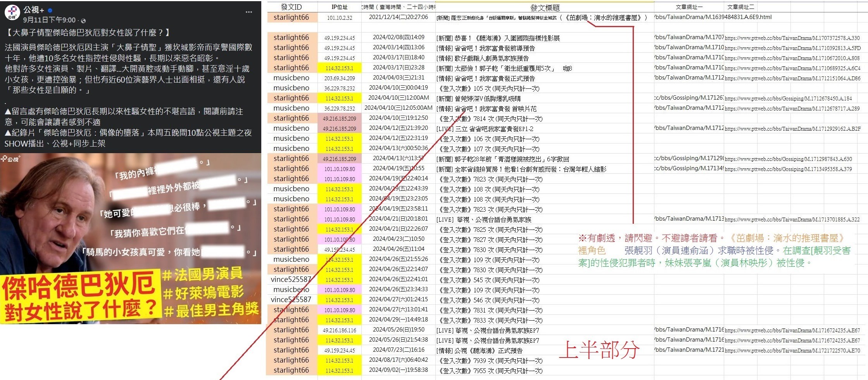This screenshot has height=380, width=868.
Task: Open the Gossiping link ending M.1712987843.A.630
Action: pos(788,159)
